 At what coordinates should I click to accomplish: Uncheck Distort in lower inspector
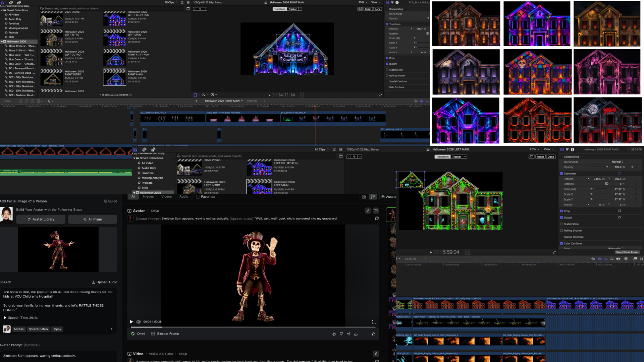(561, 218)
